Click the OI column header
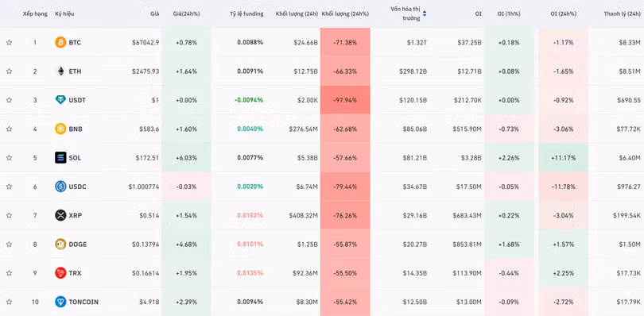The image size is (644, 316). pyautogui.click(x=479, y=13)
